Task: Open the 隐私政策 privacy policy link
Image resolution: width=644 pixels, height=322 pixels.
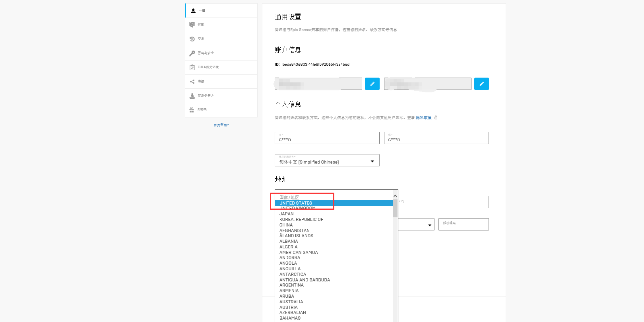Action: coord(424,118)
